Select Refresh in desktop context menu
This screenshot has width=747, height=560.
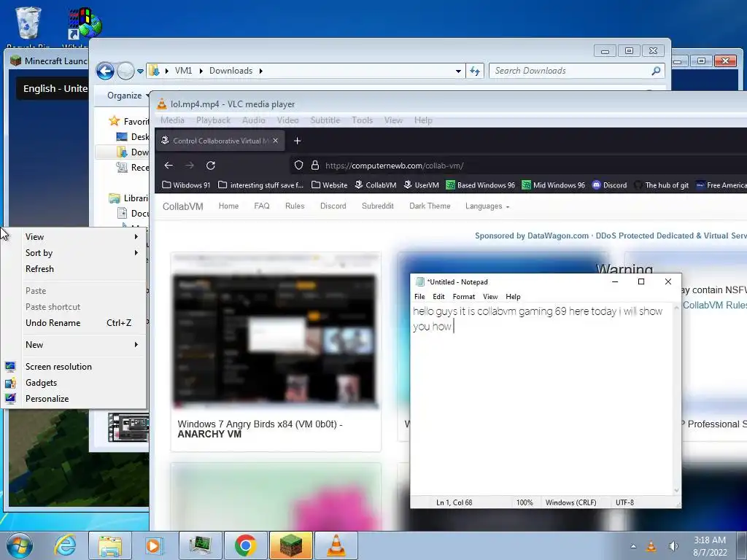point(74,269)
